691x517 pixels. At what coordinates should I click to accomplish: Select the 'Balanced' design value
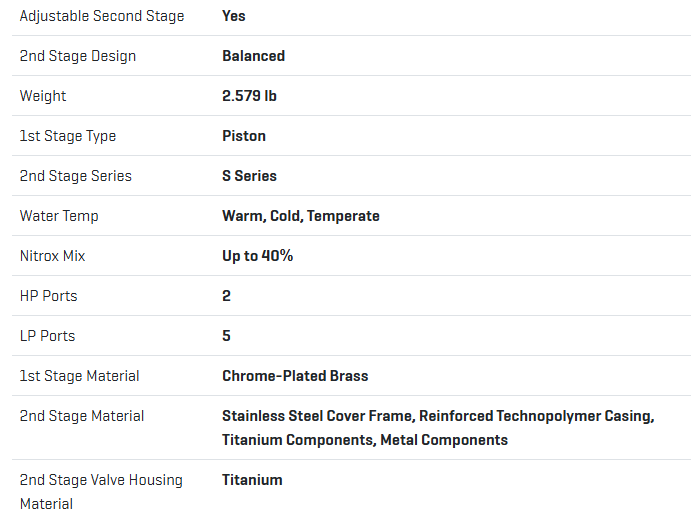[x=253, y=56]
